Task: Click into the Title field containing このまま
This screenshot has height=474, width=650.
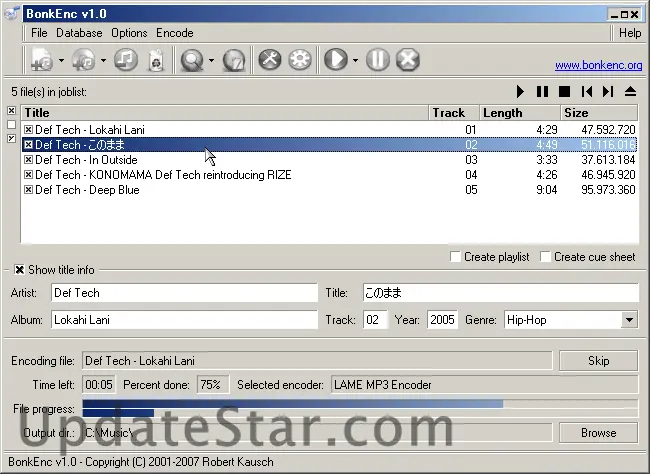Action: [501, 293]
